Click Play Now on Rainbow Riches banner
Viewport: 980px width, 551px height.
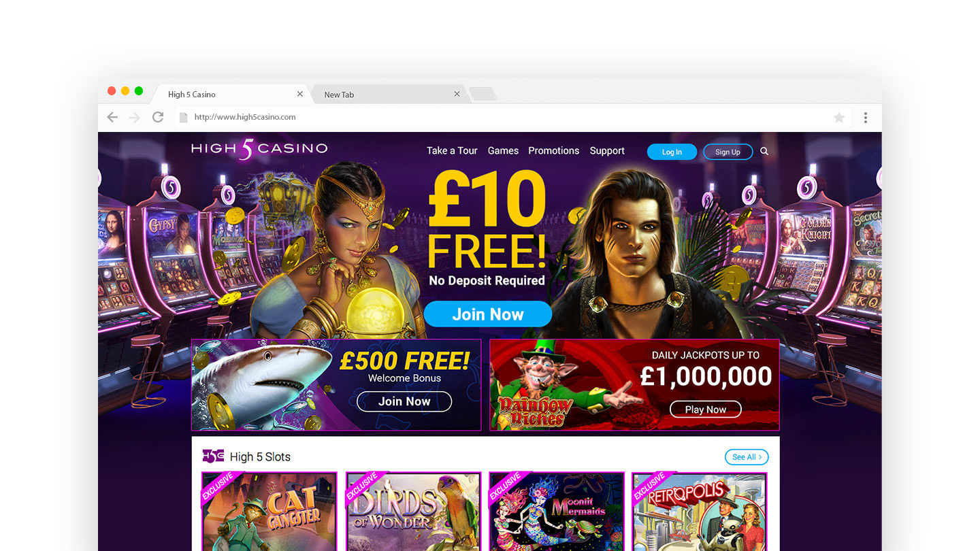click(x=706, y=410)
